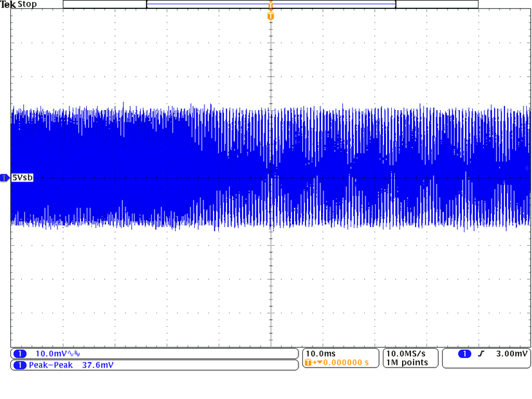Viewport: 532px width, 399px height.
Task: Open the 10.0ms horizontal timebase setting
Action: [x=320, y=354]
